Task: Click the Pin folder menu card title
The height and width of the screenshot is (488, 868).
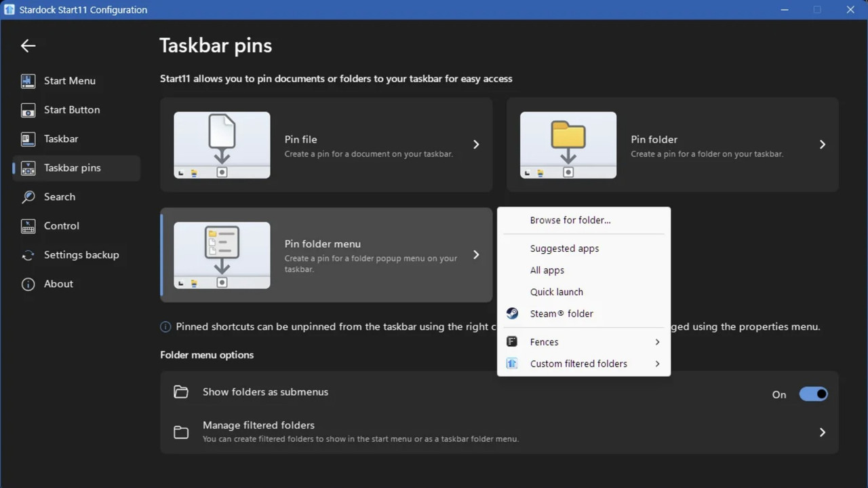Action: click(x=322, y=244)
